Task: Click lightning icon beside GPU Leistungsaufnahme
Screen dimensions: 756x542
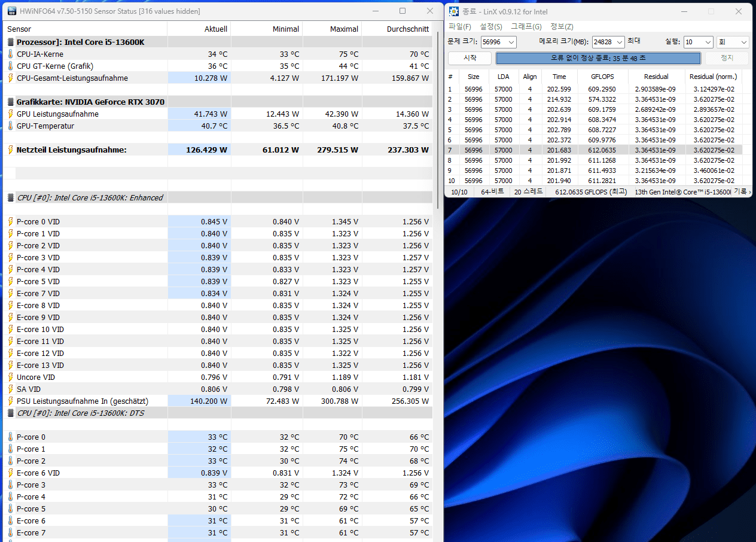Action: [10, 114]
